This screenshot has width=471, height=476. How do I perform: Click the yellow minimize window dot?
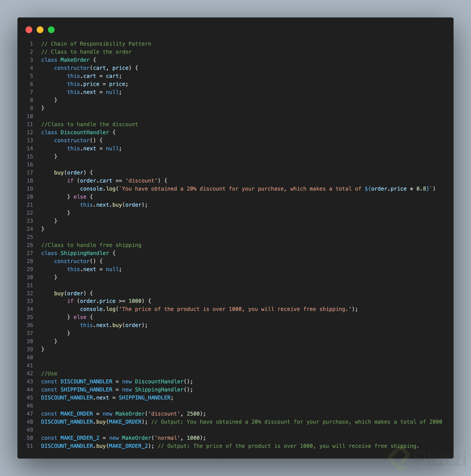pyautogui.click(x=40, y=30)
